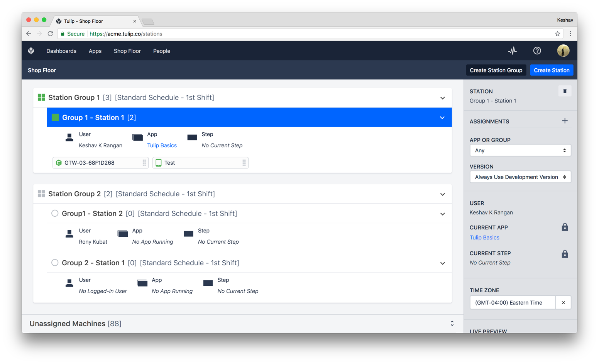Close the Tulip - Shop Floor tab

click(x=134, y=21)
